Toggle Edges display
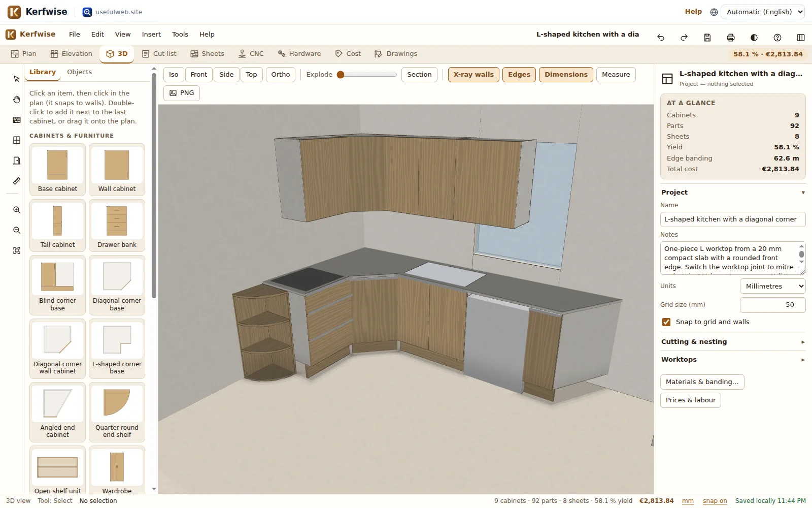The height and width of the screenshot is (508, 812). (519, 75)
